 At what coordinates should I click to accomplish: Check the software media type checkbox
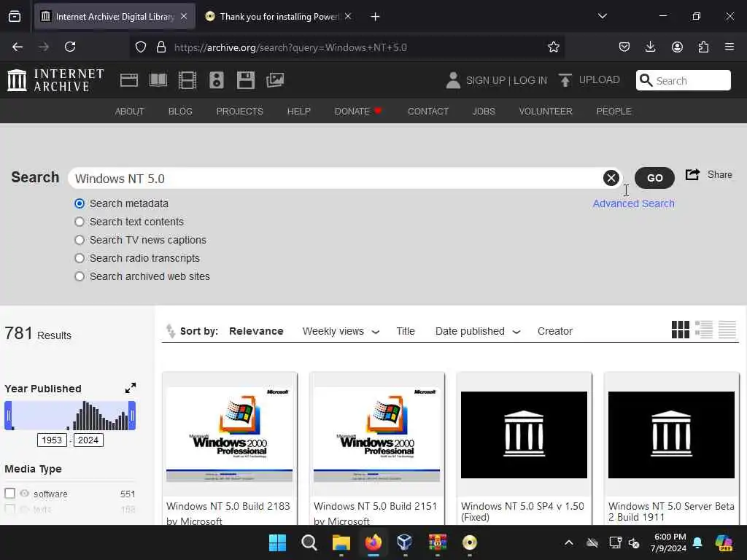tap(10, 494)
